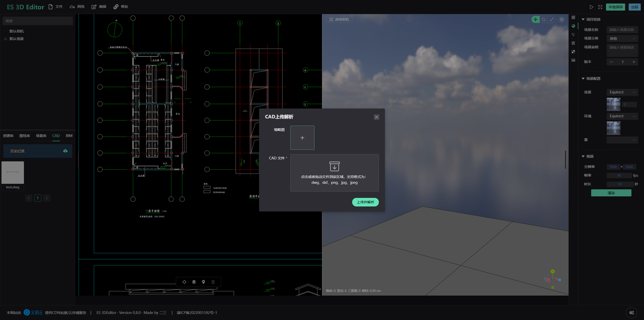Image resolution: width=644 pixels, height=320 pixels.
Task: Add a thumbnail via the plus box
Action: pyautogui.click(x=302, y=138)
